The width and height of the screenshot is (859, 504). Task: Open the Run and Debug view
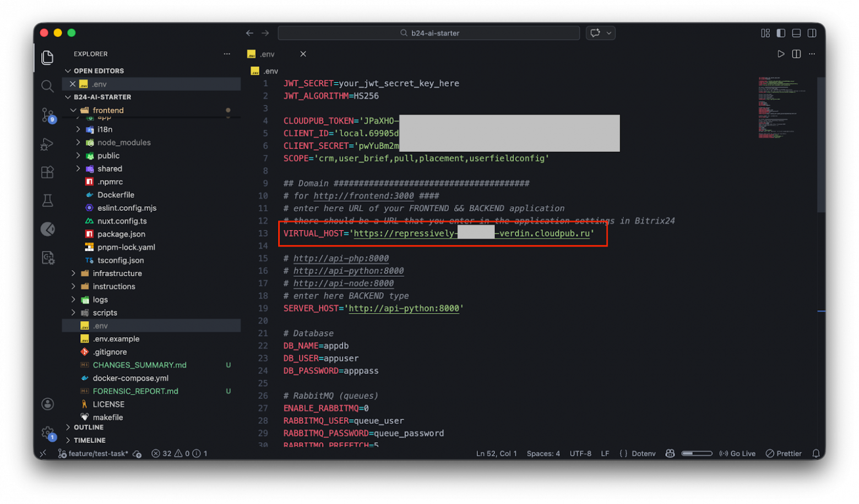47,144
